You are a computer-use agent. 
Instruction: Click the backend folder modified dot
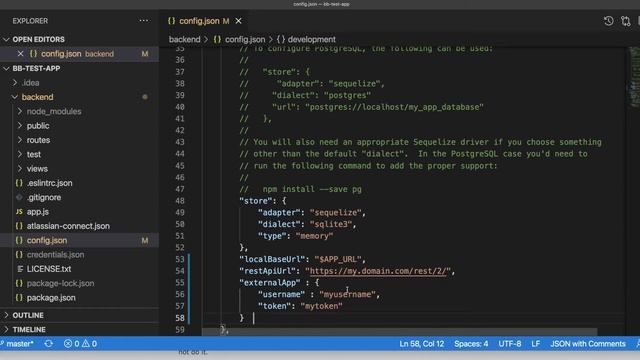point(145,97)
